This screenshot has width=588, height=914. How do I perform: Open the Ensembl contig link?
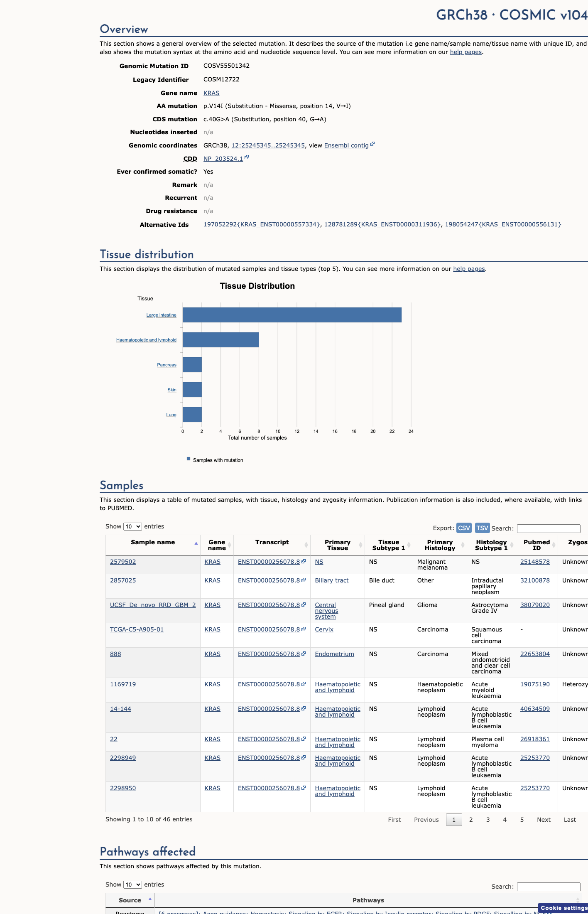[x=346, y=145]
